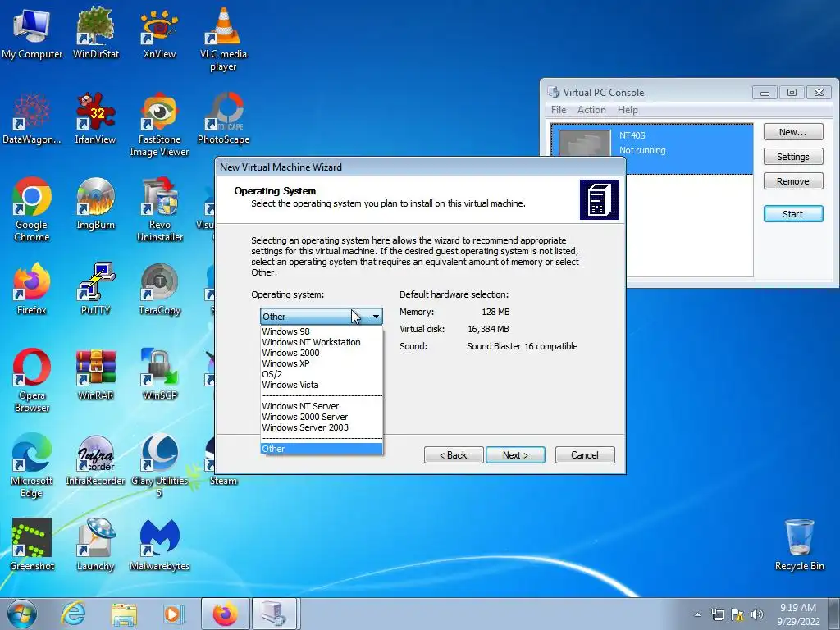Click the Virtual PC taskbar button
The width and height of the screenshot is (840, 630).
pos(274,614)
